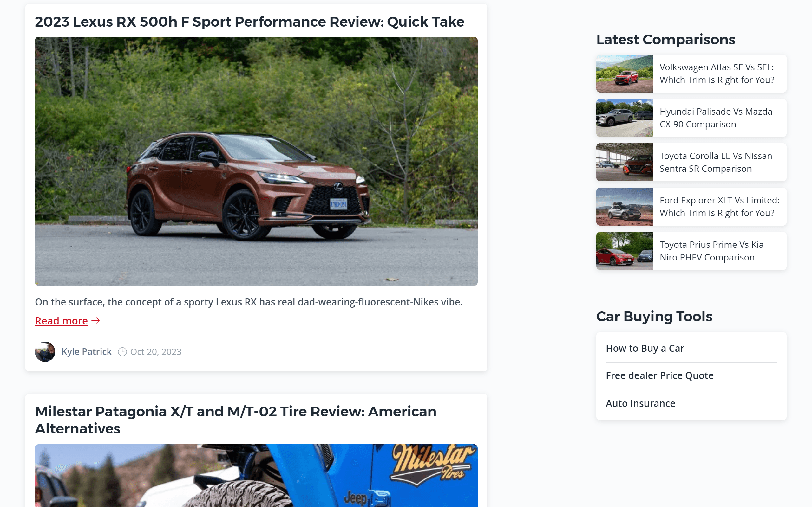The height and width of the screenshot is (507, 812).
Task: Click the Milestar Tires Jeep article image
Action: (x=256, y=476)
